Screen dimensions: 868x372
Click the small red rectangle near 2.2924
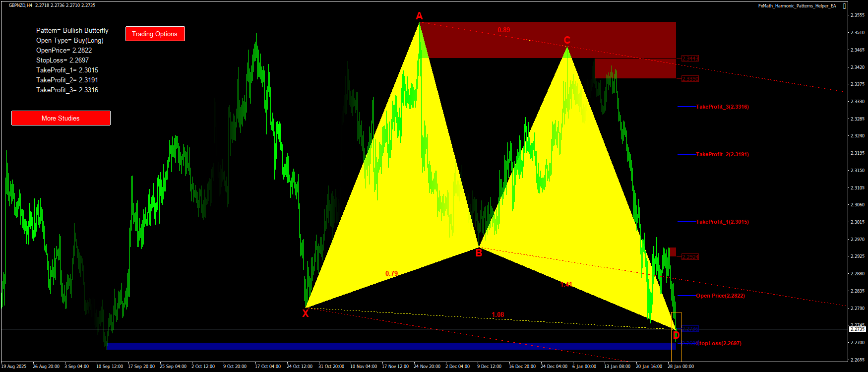coord(673,252)
